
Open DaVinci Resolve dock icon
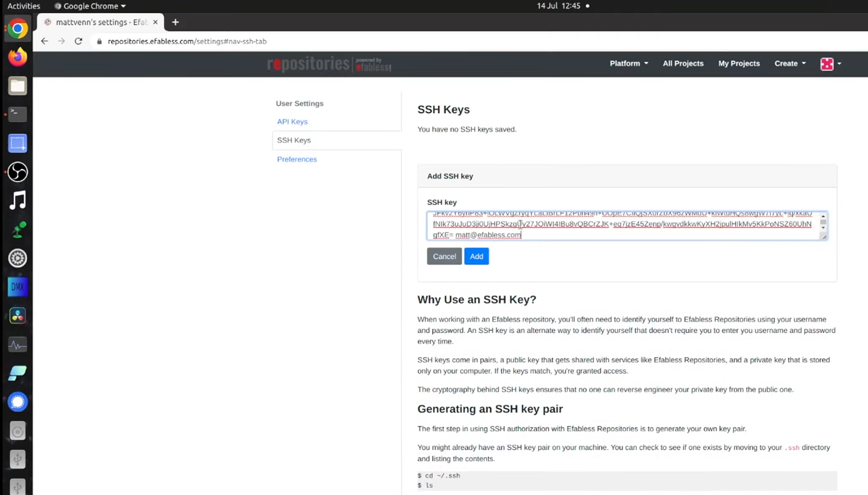[x=18, y=315]
